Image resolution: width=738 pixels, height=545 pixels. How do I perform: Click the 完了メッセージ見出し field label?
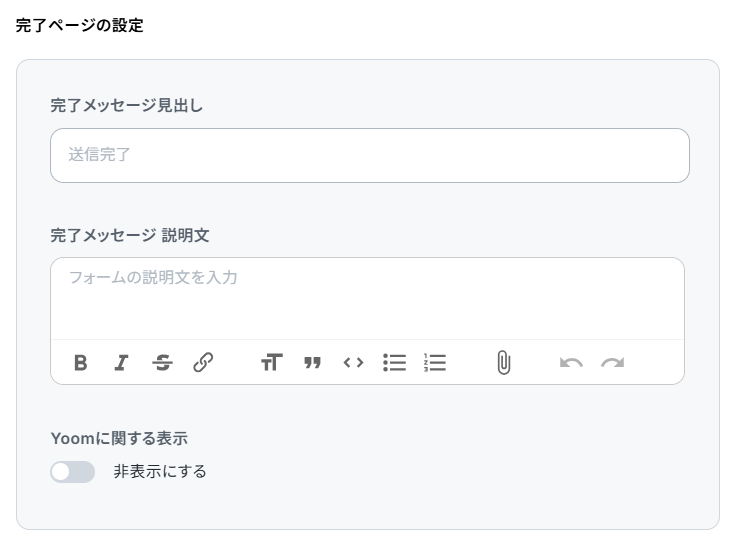click(127, 105)
